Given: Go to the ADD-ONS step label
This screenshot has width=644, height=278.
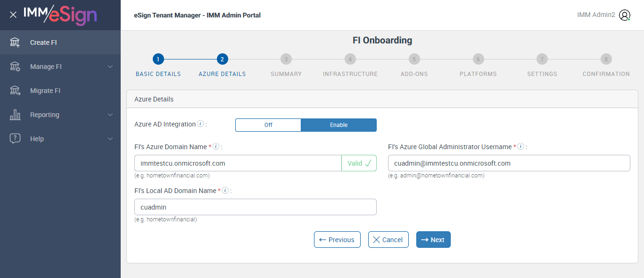Looking at the screenshot, I should pos(414,74).
